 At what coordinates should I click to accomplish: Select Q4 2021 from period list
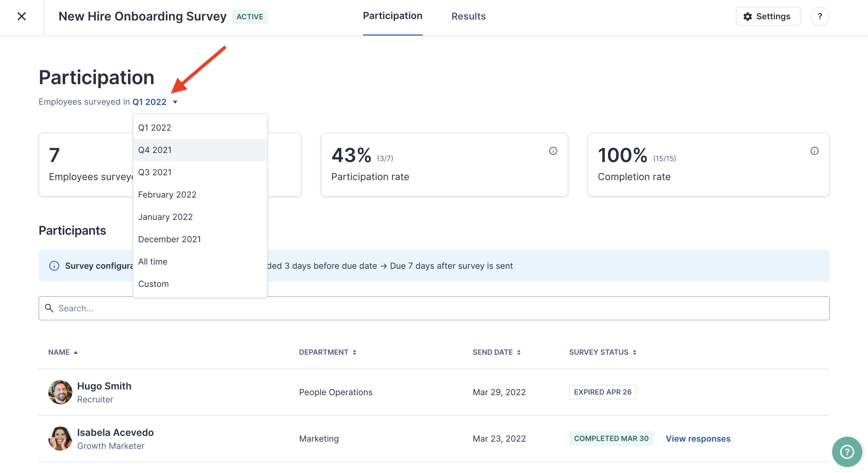tap(155, 150)
